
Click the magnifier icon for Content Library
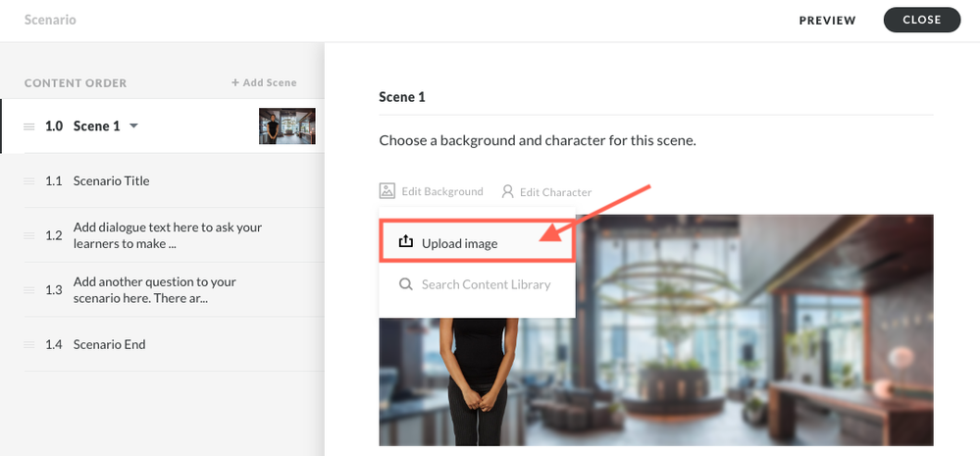(x=406, y=284)
